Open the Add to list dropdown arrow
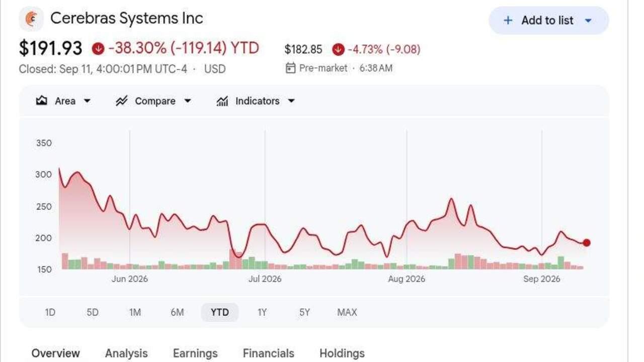The height and width of the screenshot is (362, 644). (x=588, y=21)
